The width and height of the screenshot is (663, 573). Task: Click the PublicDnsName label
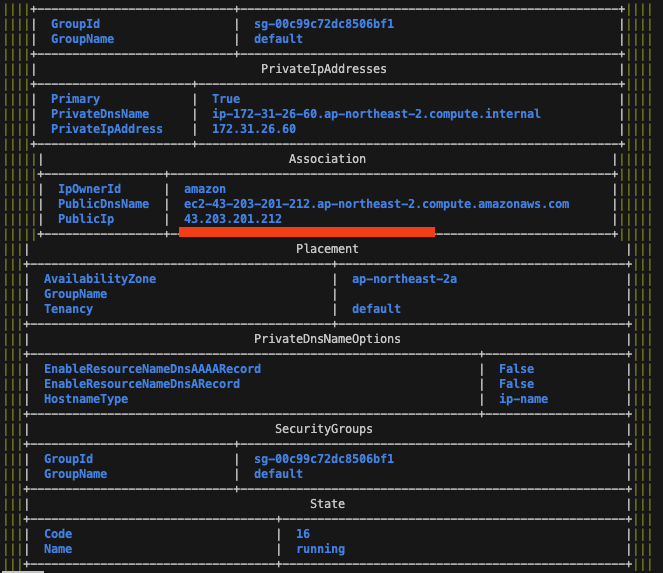[103, 204]
